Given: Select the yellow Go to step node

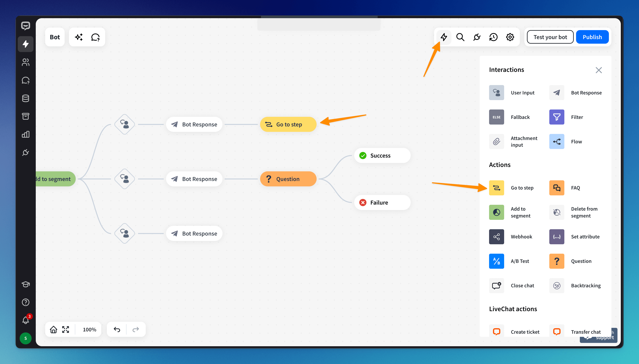Looking at the screenshot, I should tap(288, 124).
